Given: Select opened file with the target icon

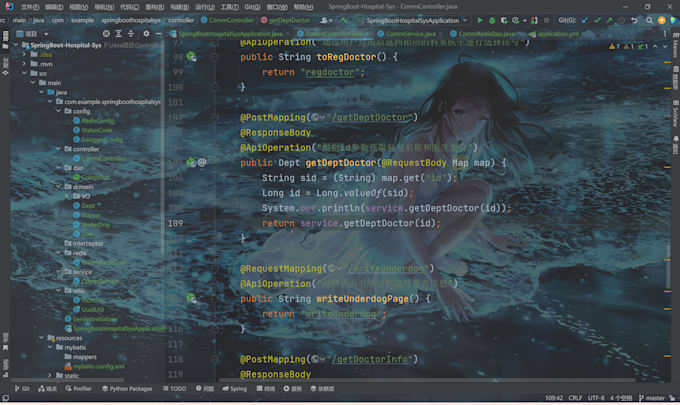Looking at the screenshot, I should (x=106, y=33).
